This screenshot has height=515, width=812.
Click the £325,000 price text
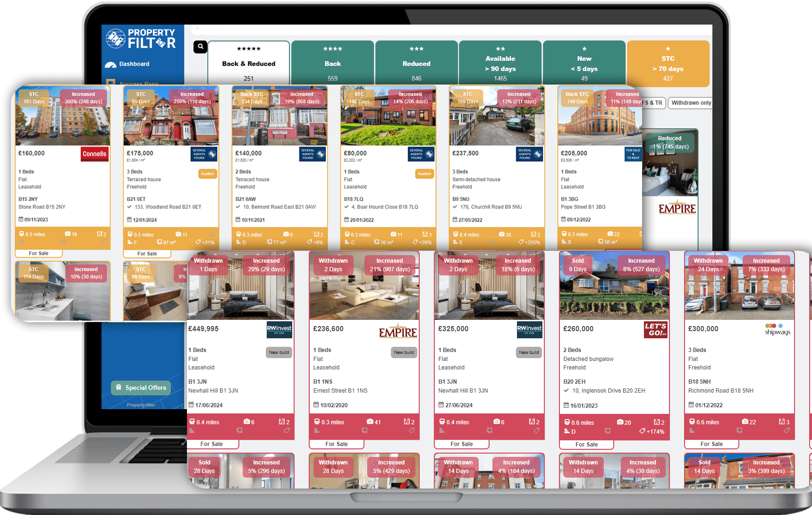coord(453,329)
